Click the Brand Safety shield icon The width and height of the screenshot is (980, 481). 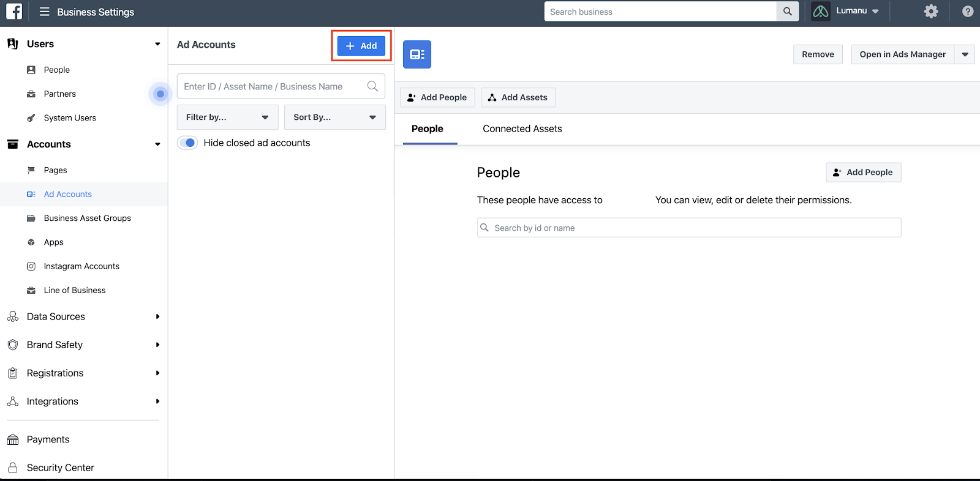click(13, 345)
